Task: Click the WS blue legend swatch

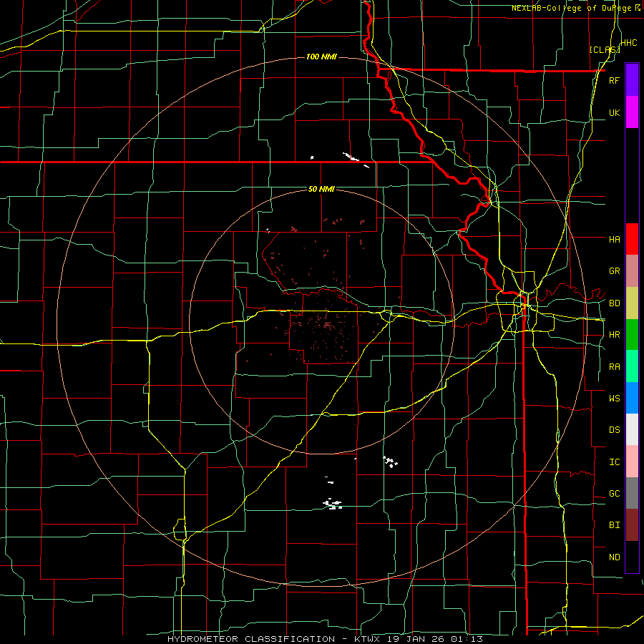Action: pyautogui.click(x=632, y=398)
